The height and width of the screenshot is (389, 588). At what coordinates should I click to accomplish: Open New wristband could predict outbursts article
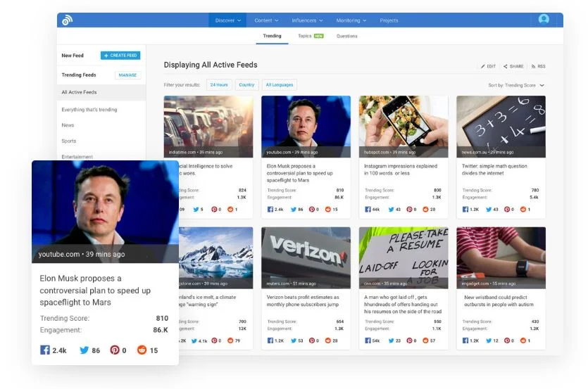[499, 300]
